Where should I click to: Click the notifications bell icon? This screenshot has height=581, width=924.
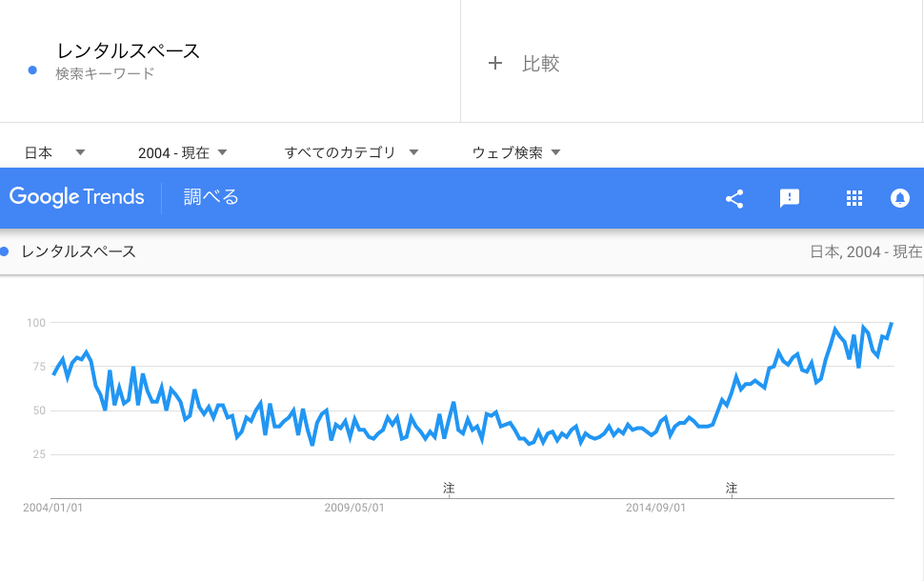click(899, 198)
